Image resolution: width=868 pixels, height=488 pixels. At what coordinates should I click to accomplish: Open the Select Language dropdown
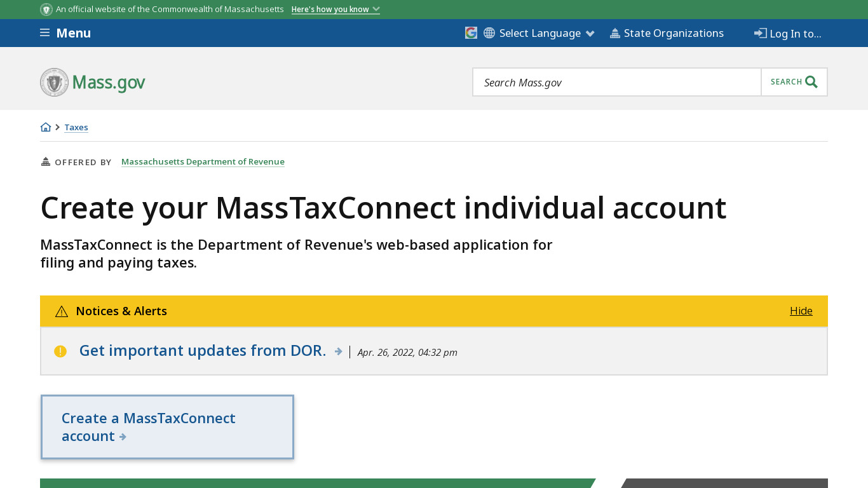point(546,33)
